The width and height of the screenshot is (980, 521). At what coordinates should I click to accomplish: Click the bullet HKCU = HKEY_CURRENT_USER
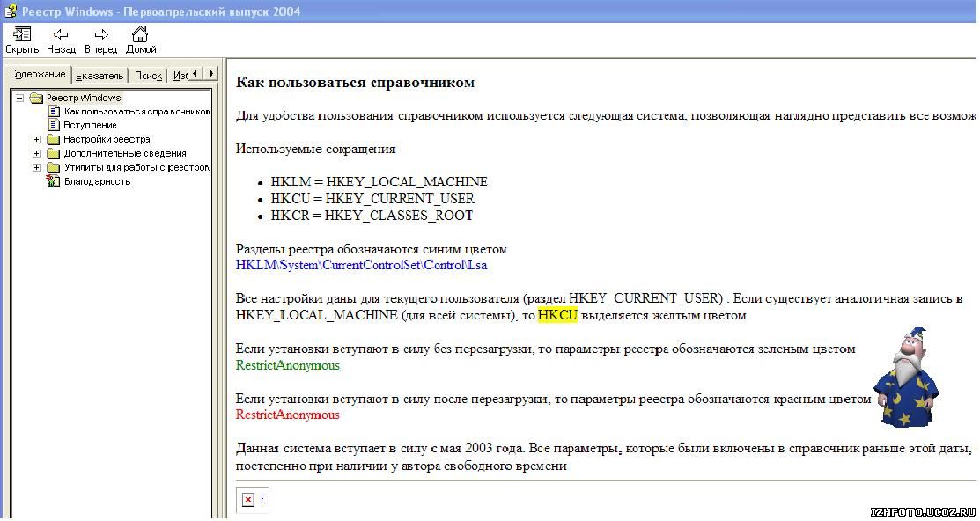(x=372, y=199)
